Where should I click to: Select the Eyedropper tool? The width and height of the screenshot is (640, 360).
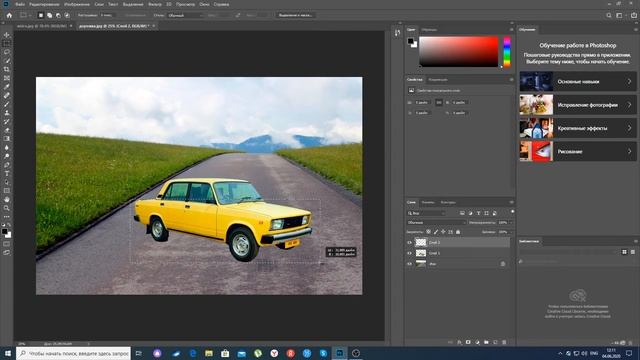(x=7, y=87)
